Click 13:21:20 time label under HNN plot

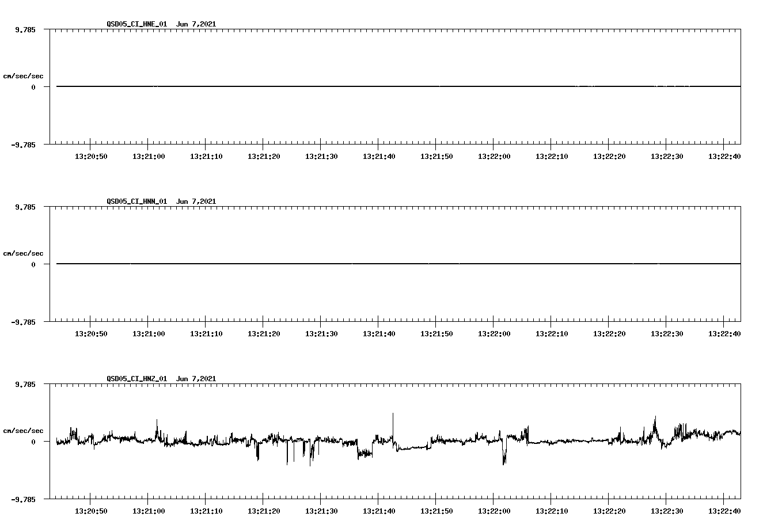point(264,334)
